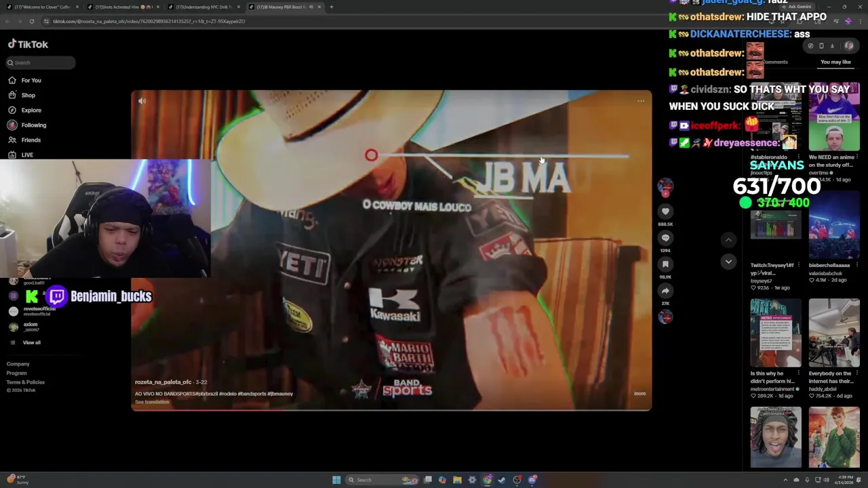This screenshot has height=488, width=868.
Task: Bookmark the video with favorites icon
Action: [x=665, y=264]
